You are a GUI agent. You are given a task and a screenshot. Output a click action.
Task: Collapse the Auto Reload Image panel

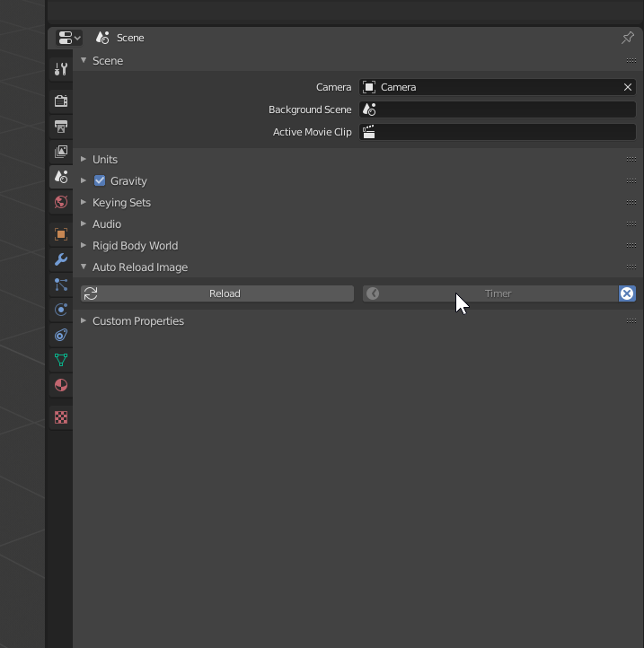139,267
